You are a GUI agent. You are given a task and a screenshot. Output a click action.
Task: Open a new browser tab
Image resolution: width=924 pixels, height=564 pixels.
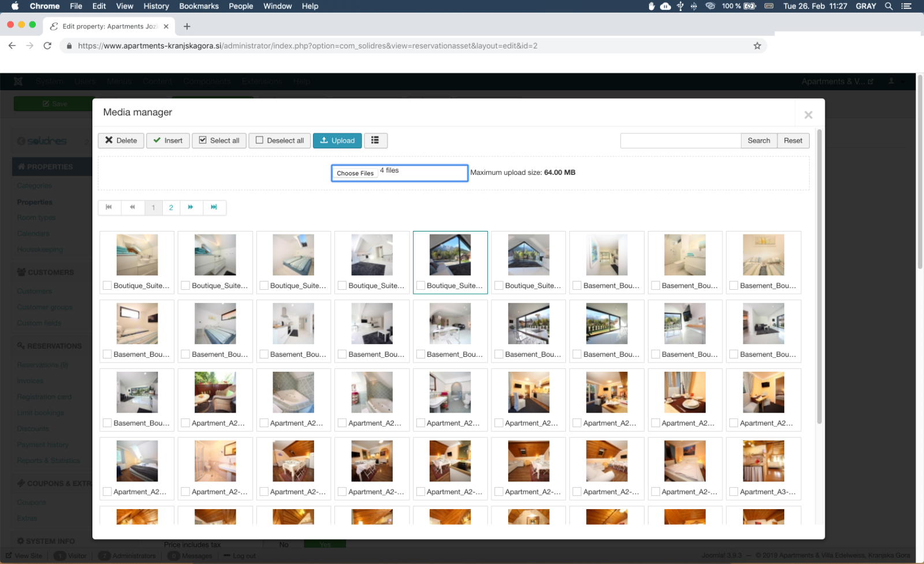(x=187, y=27)
